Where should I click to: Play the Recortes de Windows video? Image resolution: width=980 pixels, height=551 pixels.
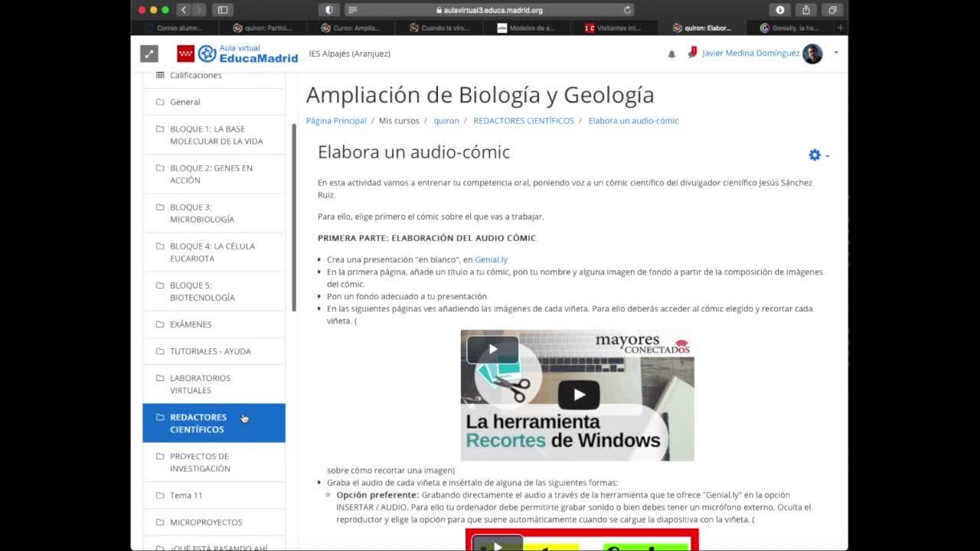[578, 395]
